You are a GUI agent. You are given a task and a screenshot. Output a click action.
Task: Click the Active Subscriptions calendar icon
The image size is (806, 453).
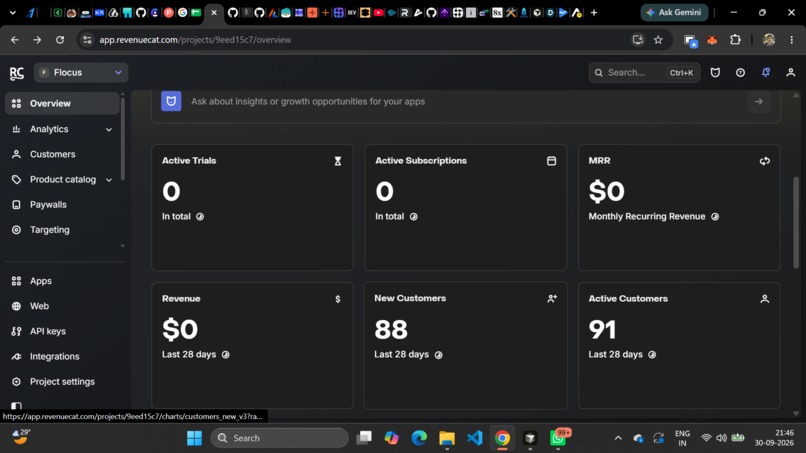(551, 161)
